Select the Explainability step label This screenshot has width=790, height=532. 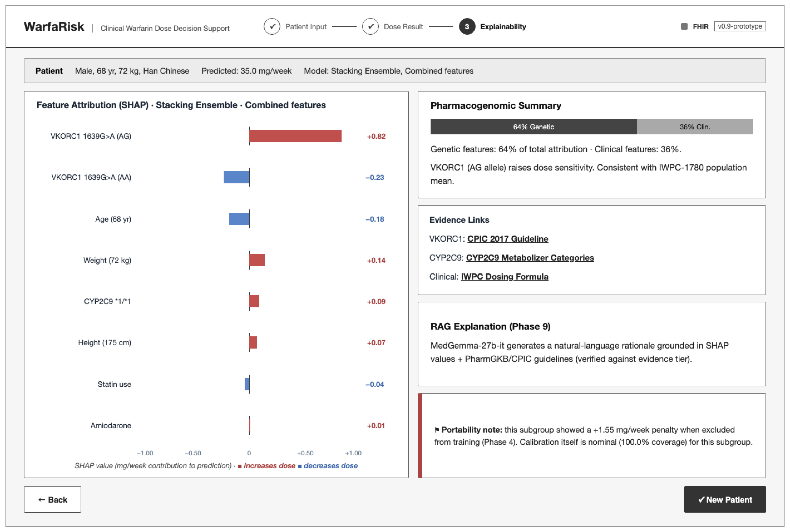point(503,26)
